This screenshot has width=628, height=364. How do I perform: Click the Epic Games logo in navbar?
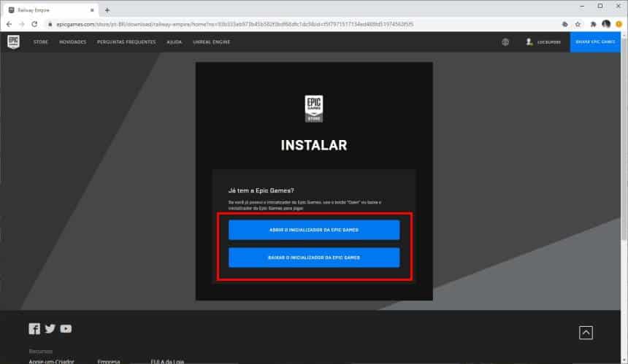pos(14,42)
